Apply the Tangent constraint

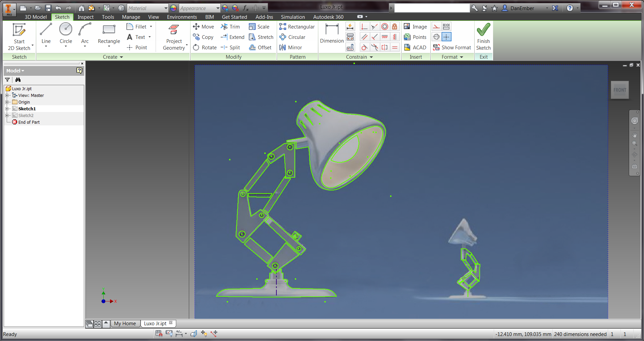(x=365, y=47)
